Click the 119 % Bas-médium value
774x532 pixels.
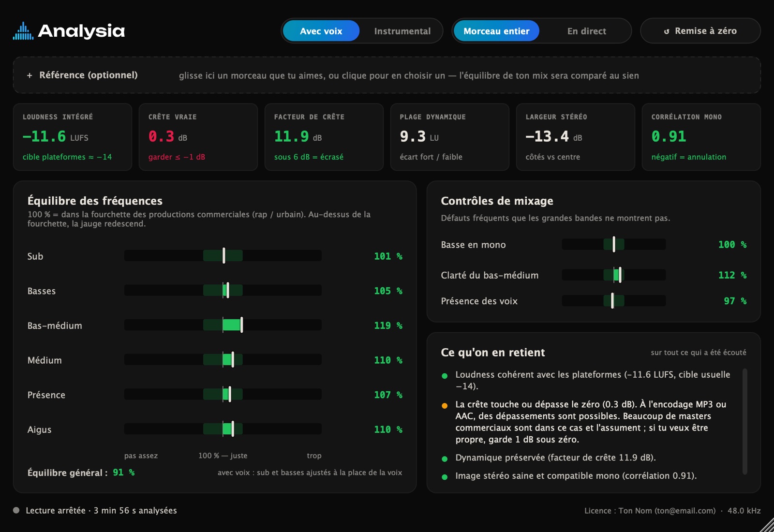coord(388,325)
